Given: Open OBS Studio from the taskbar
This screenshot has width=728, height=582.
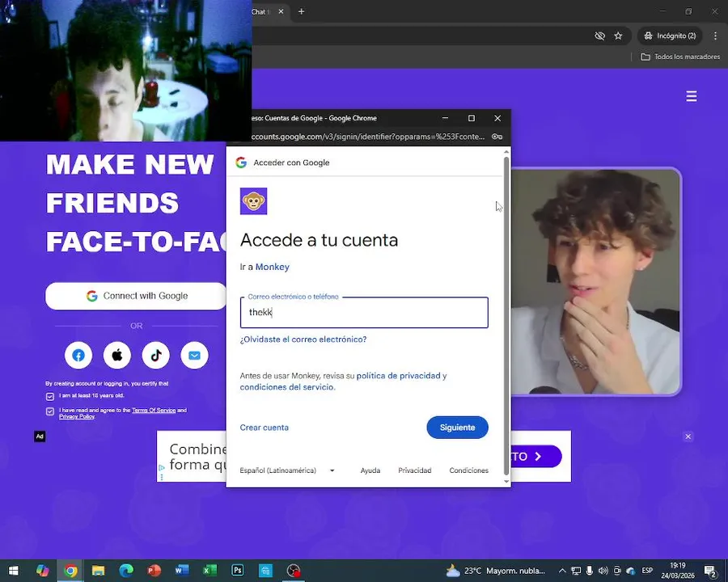Looking at the screenshot, I should (293, 571).
